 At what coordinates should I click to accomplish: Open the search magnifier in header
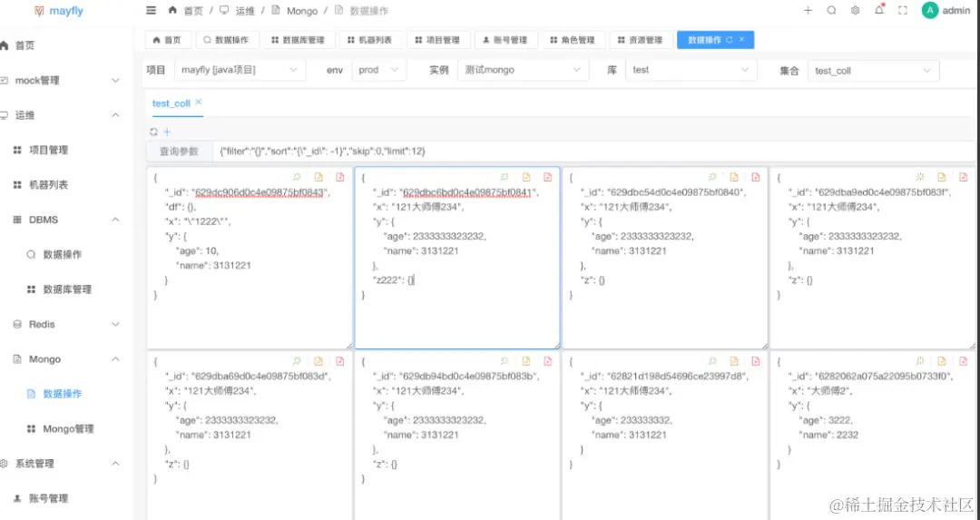click(x=831, y=11)
